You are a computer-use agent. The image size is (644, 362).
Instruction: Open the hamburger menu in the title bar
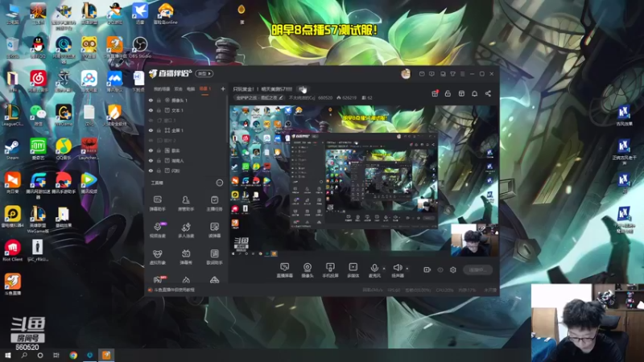click(462, 74)
